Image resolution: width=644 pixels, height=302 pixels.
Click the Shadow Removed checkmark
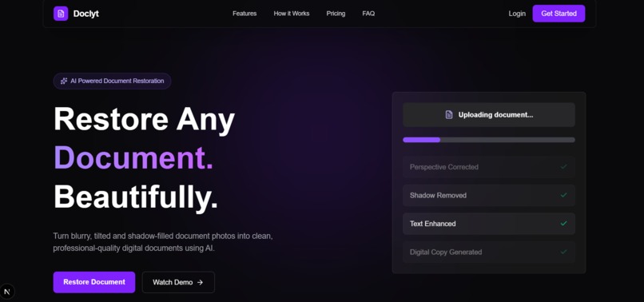pos(564,195)
